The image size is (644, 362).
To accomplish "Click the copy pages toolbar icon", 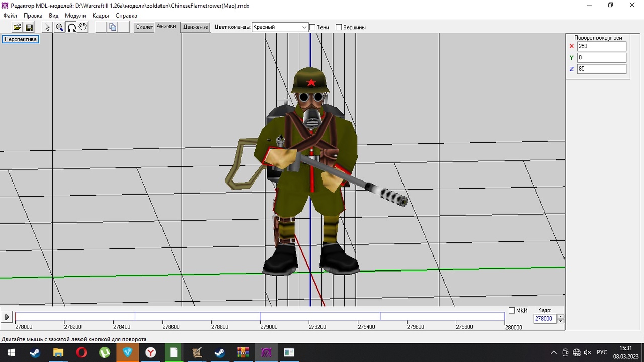I will click(113, 27).
